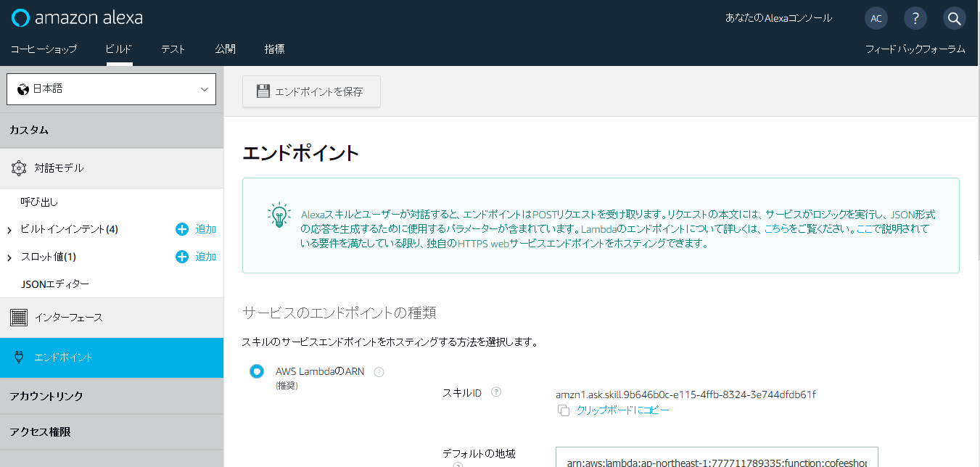Click the search magnifier icon

point(954,18)
